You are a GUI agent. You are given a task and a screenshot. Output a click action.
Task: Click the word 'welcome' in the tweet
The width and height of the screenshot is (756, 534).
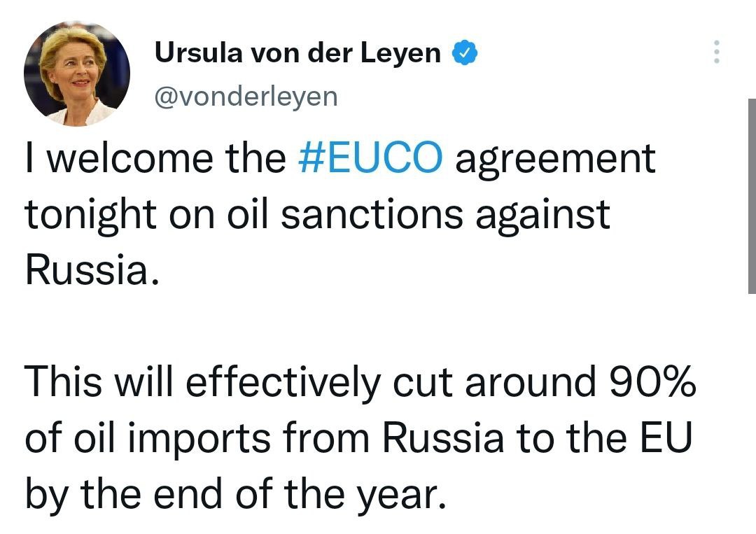click(x=129, y=158)
